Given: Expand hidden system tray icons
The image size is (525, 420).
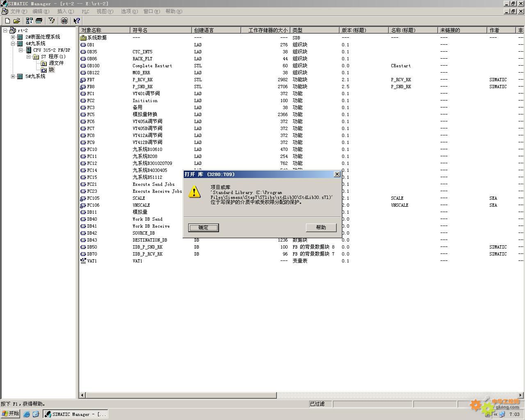Looking at the screenshot, I should pyautogui.click(x=495, y=414).
